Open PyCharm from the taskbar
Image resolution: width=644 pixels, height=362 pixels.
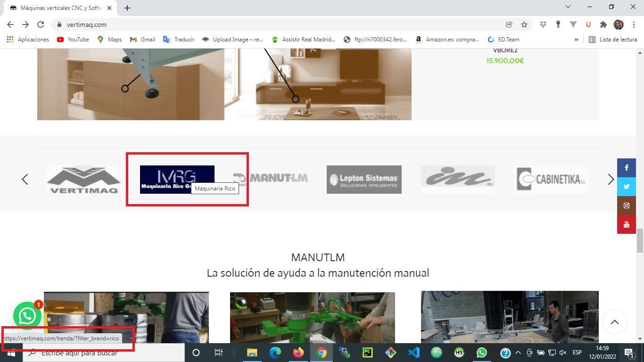pos(367,353)
